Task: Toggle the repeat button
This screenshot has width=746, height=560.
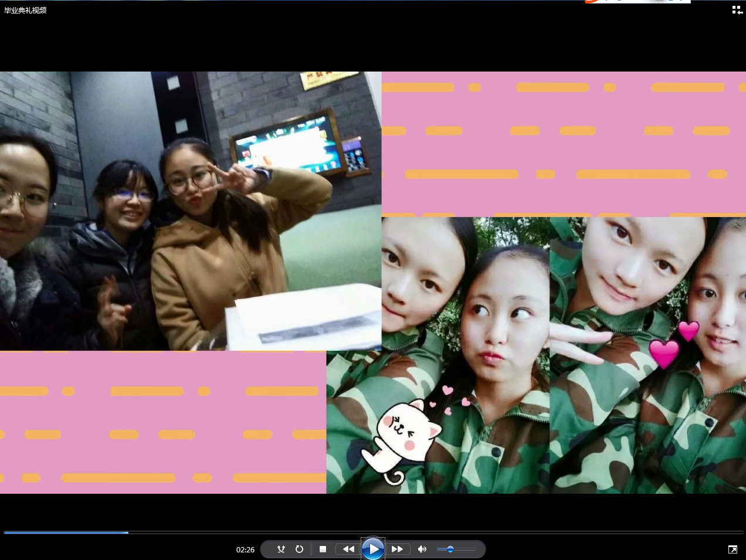Action: 299,549
